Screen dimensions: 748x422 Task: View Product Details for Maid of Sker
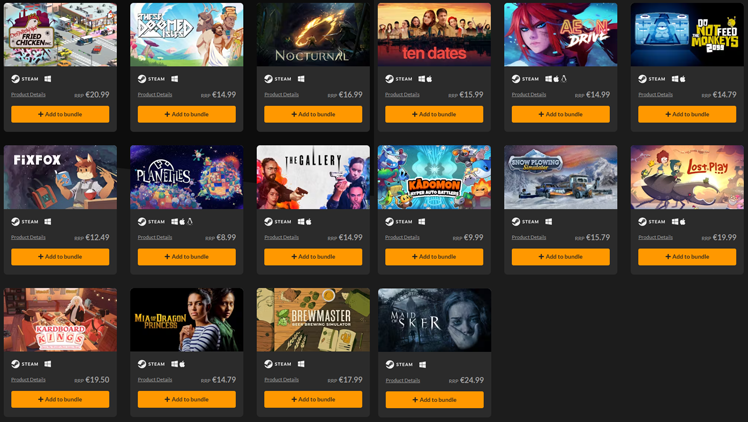point(403,380)
